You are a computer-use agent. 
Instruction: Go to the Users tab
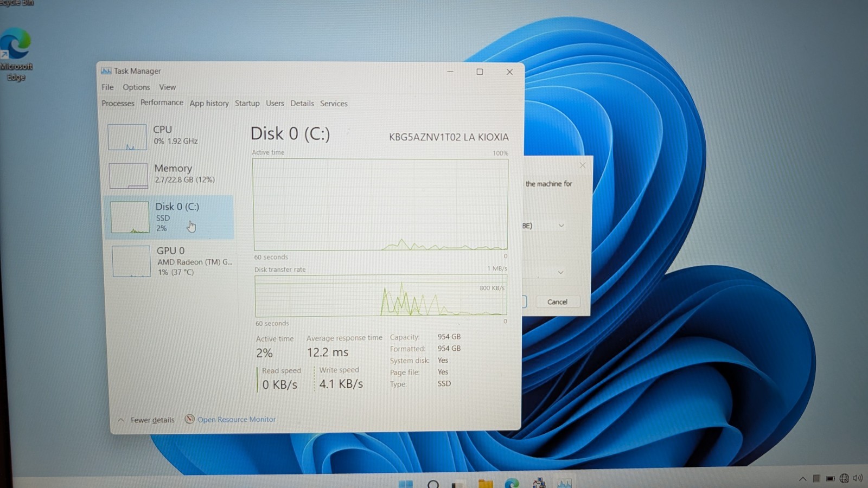pos(275,104)
